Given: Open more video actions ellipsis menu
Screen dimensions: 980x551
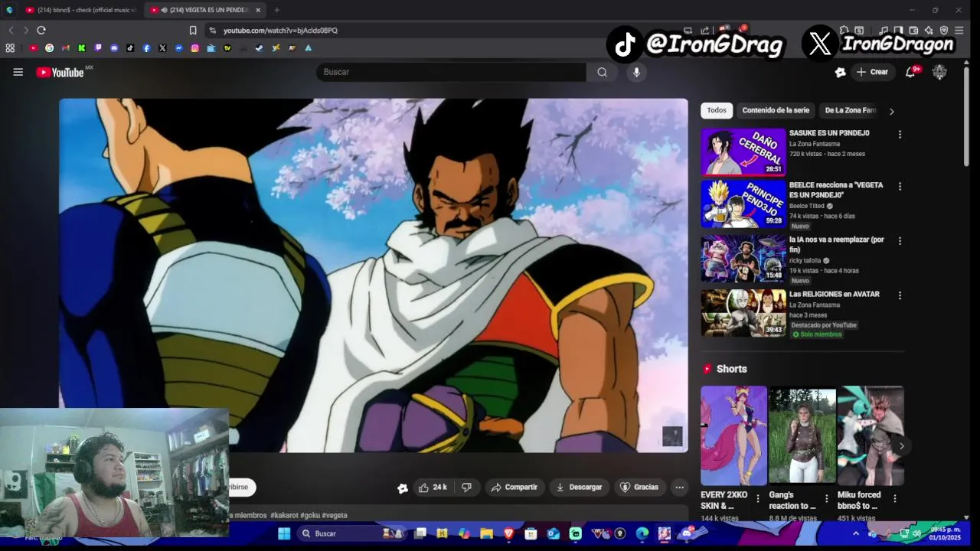Looking at the screenshot, I should click(679, 487).
